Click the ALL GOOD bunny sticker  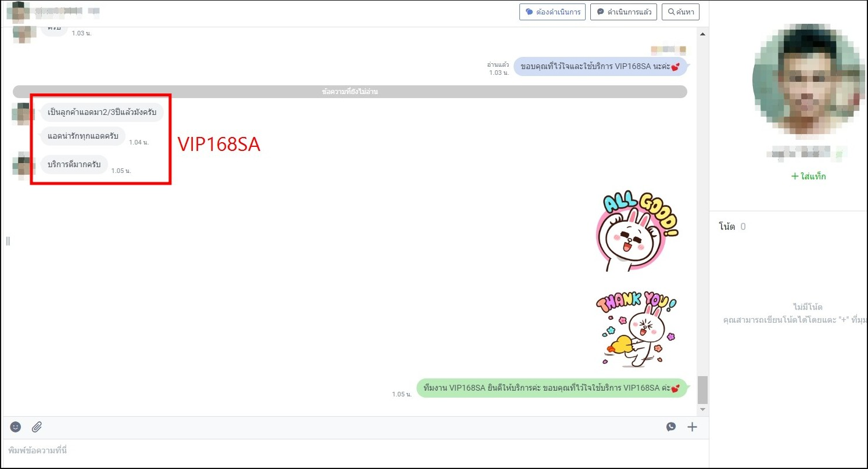pyautogui.click(x=636, y=232)
